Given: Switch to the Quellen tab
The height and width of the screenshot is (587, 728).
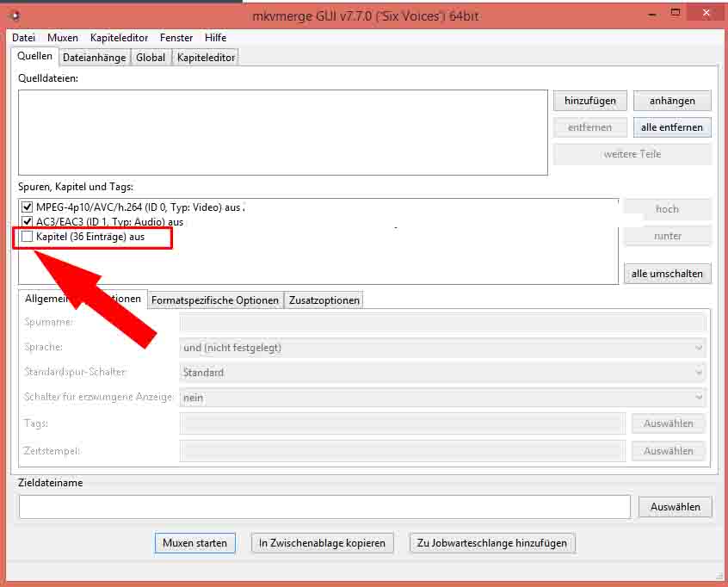Looking at the screenshot, I should pos(34,56).
